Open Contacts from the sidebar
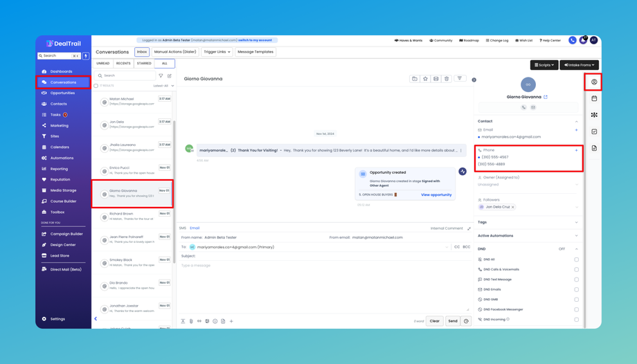This screenshot has height=364, width=637. pos(58,104)
